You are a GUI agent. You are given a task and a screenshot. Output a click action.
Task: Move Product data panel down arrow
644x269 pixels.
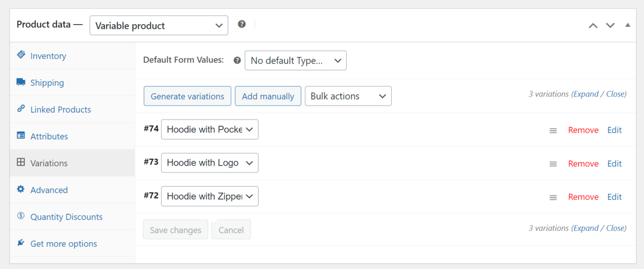coord(610,25)
